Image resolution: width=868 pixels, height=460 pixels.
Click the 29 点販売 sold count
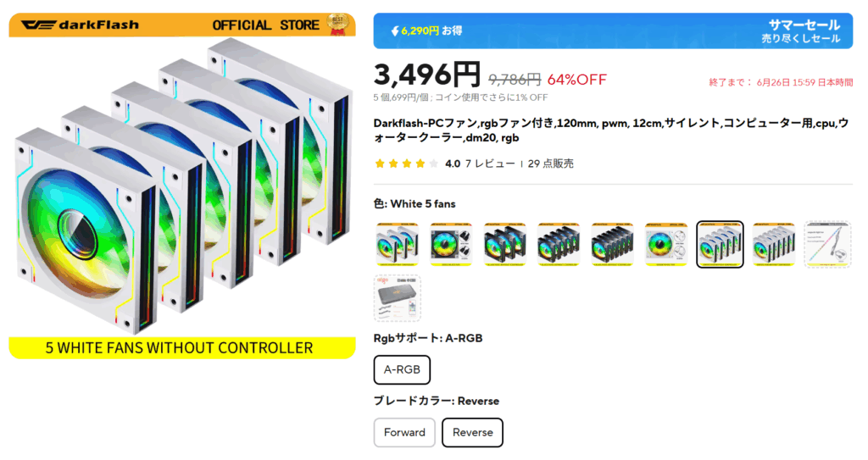pyautogui.click(x=551, y=163)
